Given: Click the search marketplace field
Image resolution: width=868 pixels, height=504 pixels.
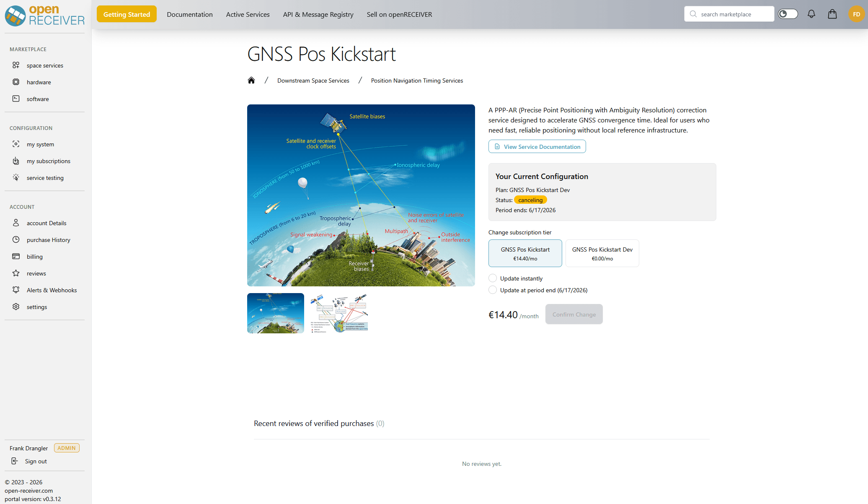Looking at the screenshot, I should 729,14.
